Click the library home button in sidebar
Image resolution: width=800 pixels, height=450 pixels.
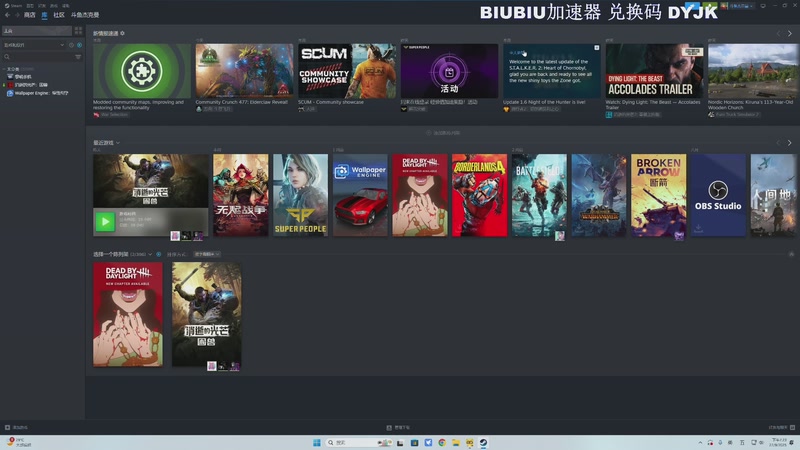click(37, 31)
